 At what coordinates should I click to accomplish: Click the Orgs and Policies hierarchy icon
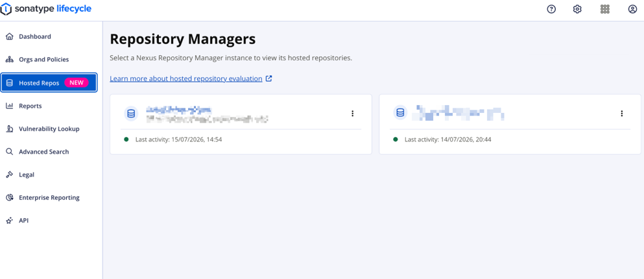click(x=10, y=60)
